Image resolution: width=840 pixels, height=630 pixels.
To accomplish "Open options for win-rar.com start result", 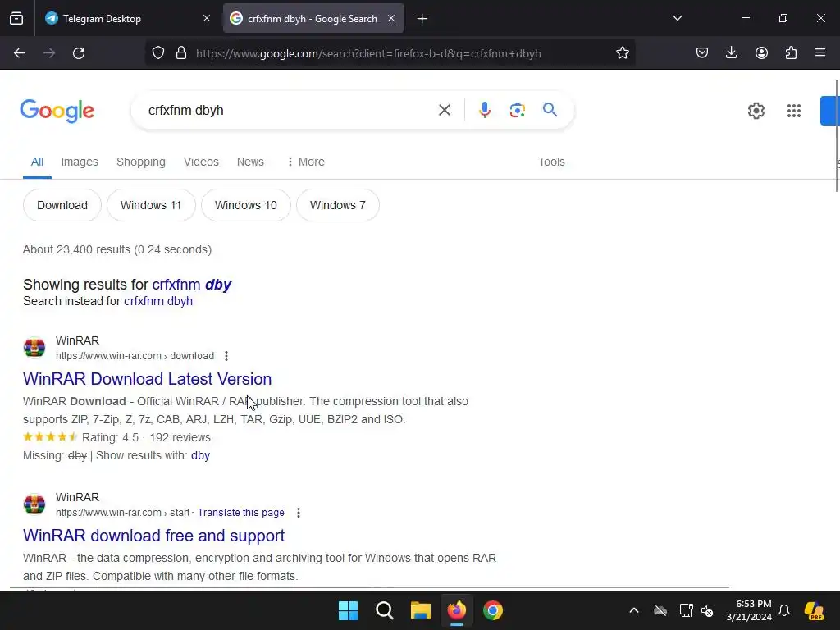I will pyautogui.click(x=299, y=513).
